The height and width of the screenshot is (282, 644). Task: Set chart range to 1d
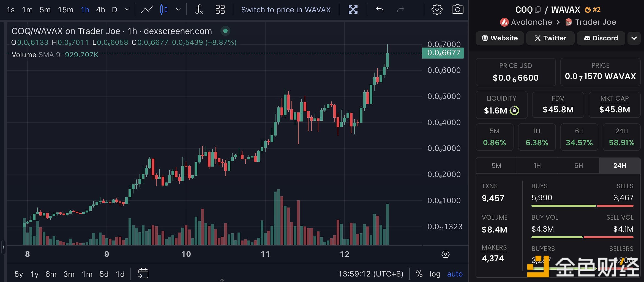click(x=120, y=274)
